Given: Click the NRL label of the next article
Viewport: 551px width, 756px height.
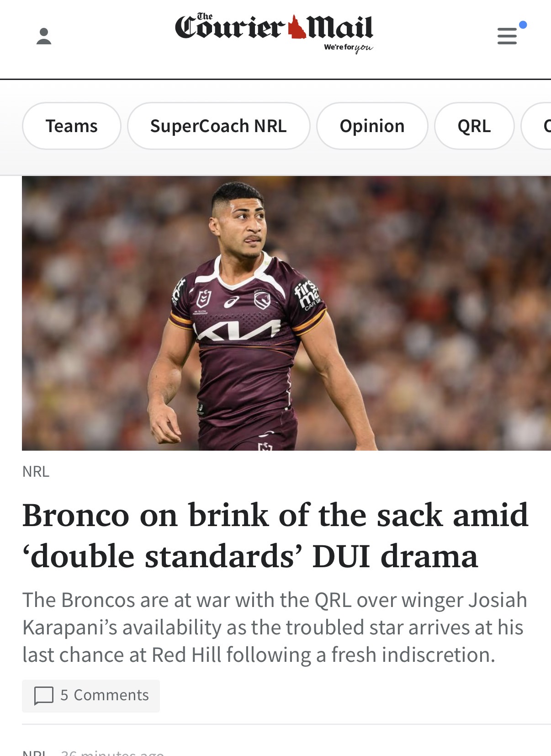Looking at the screenshot, I should (35, 752).
